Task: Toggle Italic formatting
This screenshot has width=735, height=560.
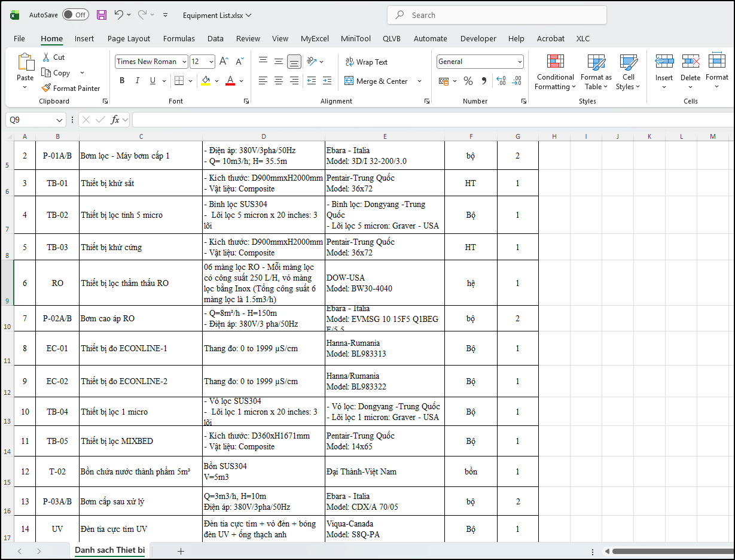Action: 138,81
